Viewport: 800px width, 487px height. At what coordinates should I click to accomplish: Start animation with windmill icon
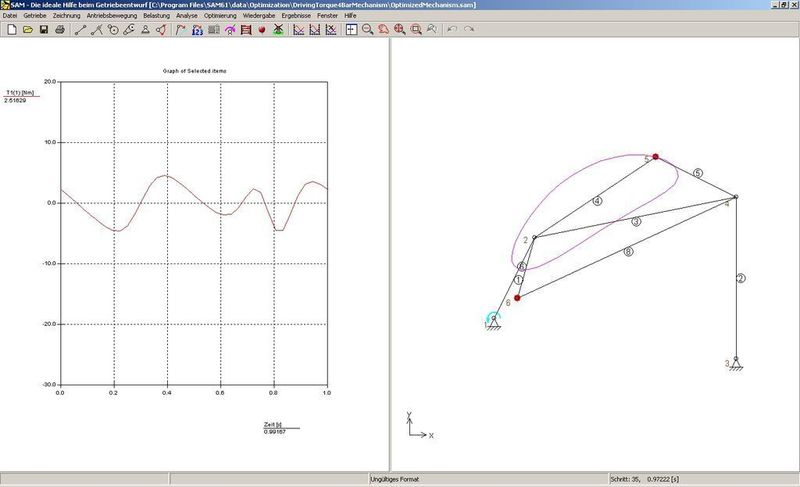pos(278,30)
